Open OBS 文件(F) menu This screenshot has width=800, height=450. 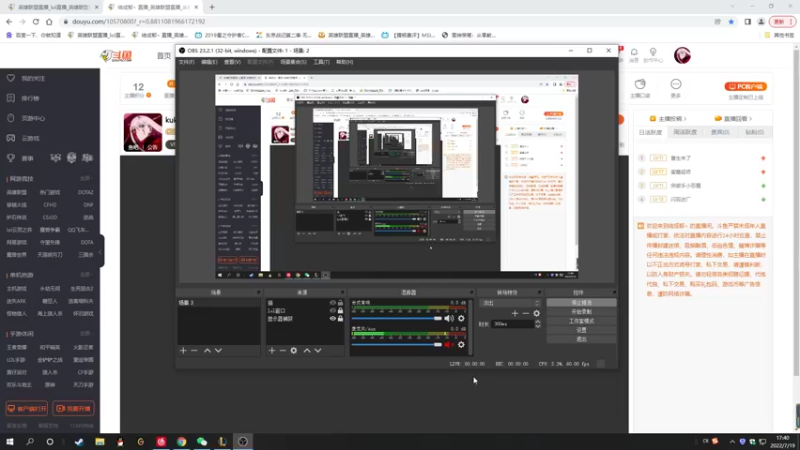186,62
